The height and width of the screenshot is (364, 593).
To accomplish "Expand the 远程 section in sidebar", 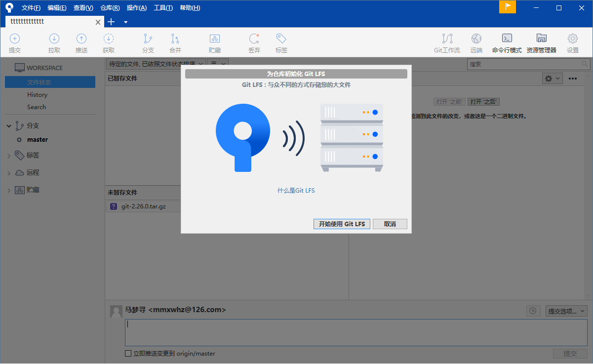I will coord(9,173).
